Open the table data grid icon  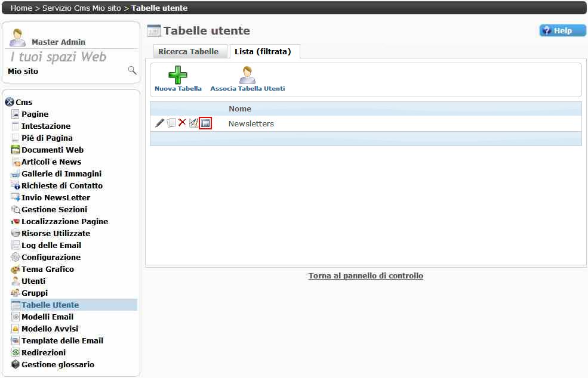click(205, 123)
